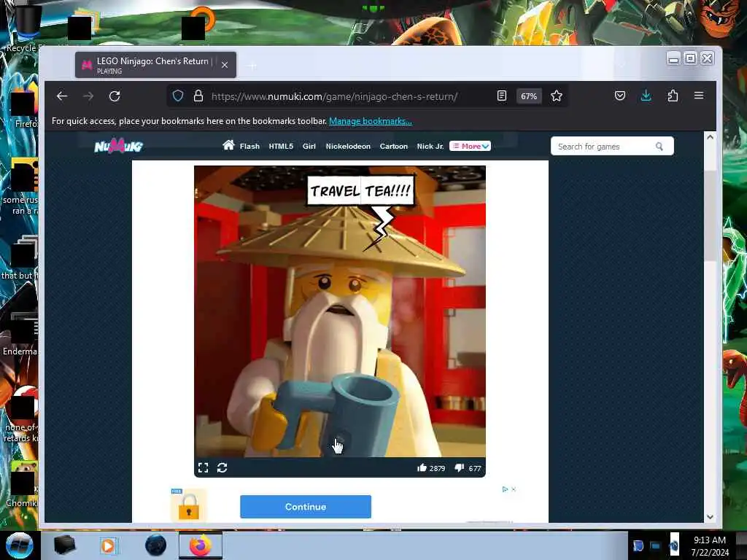Reload the page with the refresh icon
The height and width of the screenshot is (560, 747).
tap(115, 96)
